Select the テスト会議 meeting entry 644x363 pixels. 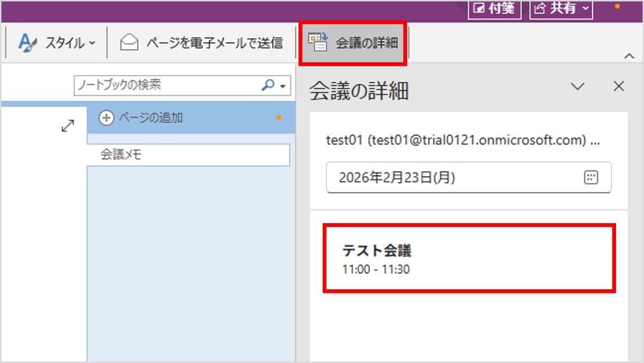[x=469, y=258]
